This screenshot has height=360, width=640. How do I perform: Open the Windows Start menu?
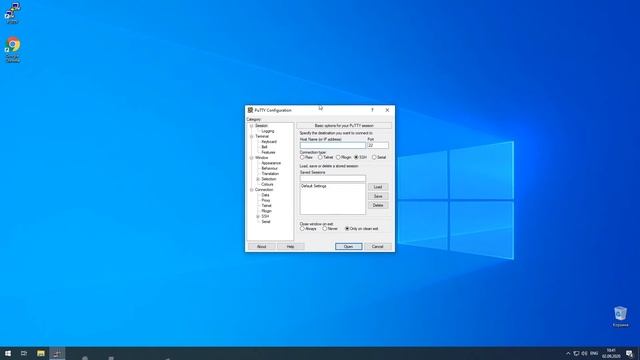(x=8, y=353)
